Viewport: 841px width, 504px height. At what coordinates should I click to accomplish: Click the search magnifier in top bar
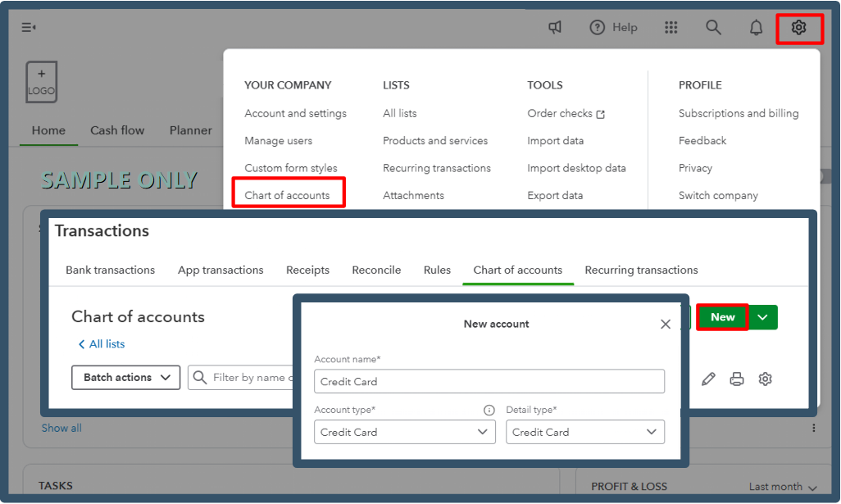(713, 27)
